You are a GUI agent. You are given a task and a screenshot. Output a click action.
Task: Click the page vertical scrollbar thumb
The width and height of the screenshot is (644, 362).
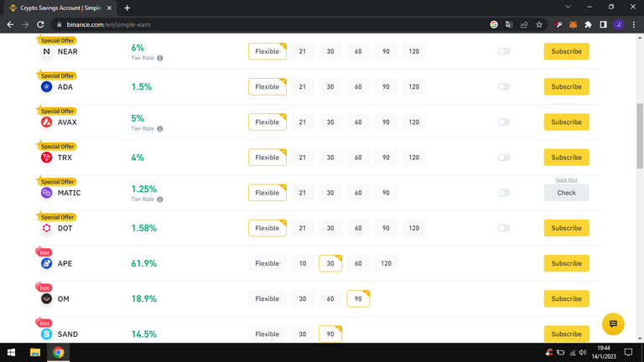tap(640, 136)
